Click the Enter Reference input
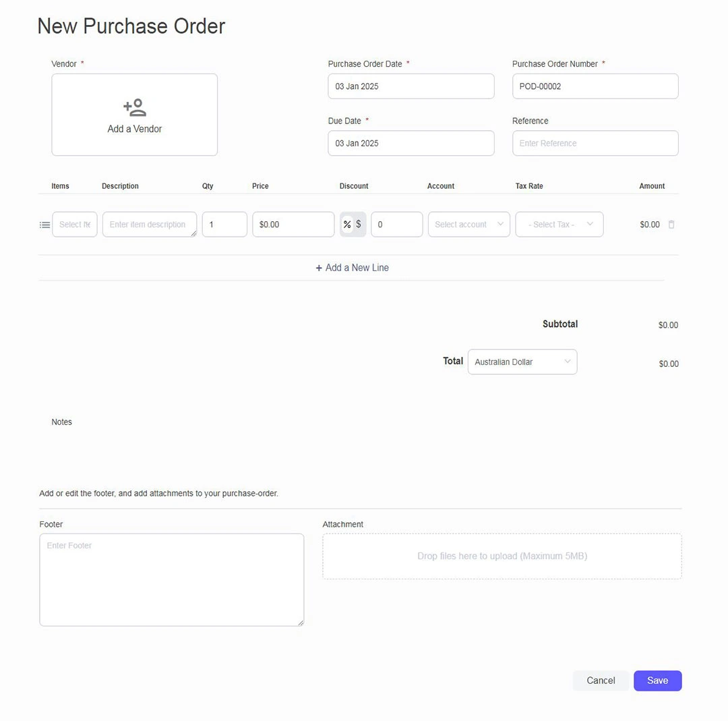728x721 pixels. tap(595, 143)
